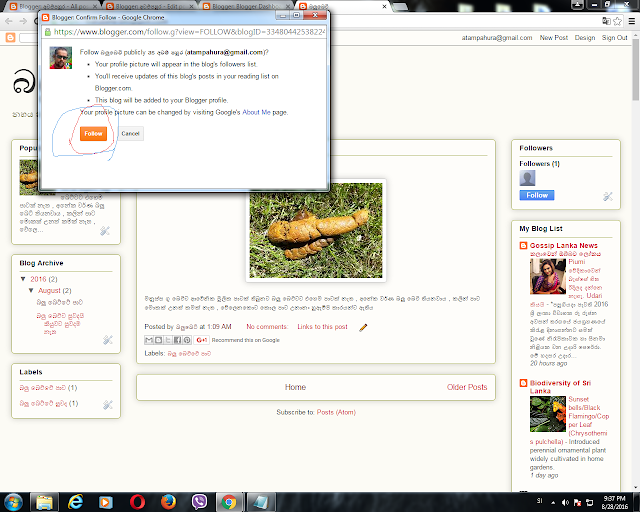This screenshot has height=512, width=640.
Task: Click the post image thumbnail in main content
Action: (x=316, y=230)
